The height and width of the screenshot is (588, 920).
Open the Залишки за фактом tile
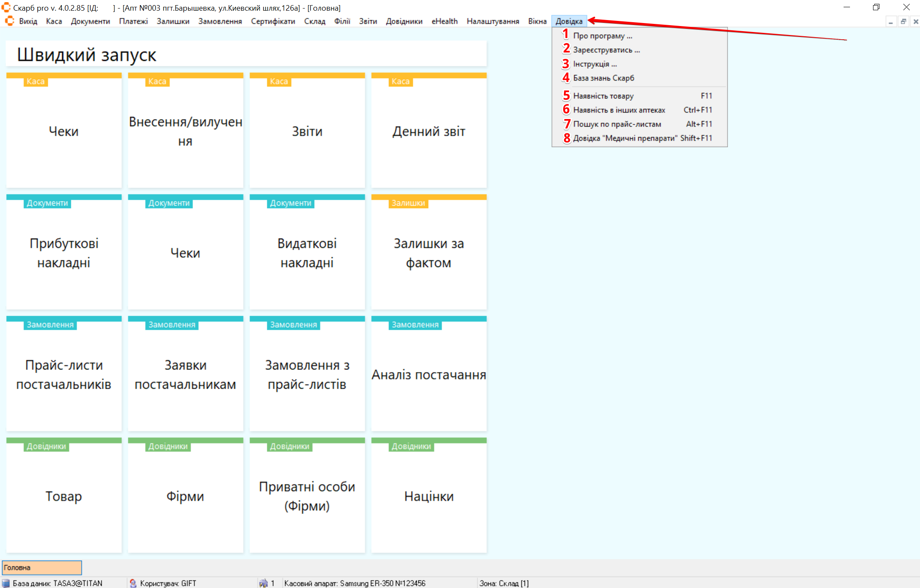[429, 253]
